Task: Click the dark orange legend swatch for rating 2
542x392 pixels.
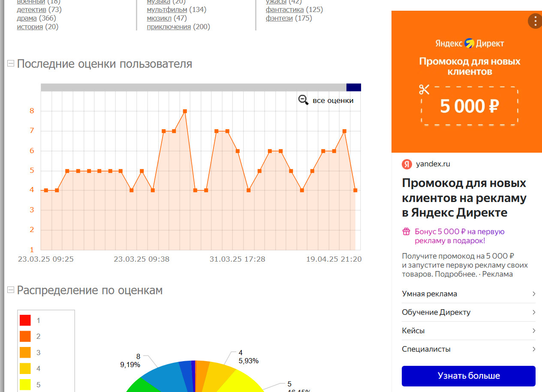Action: [x=25, y=336]
